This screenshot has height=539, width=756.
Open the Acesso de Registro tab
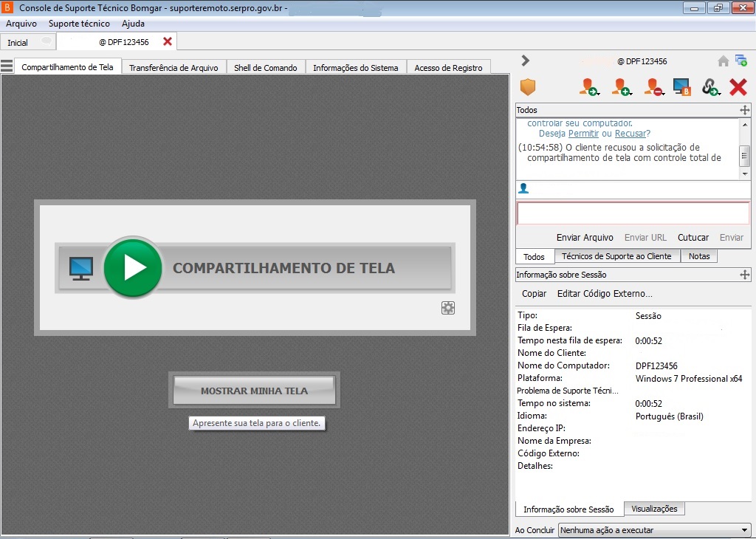(x=449, y=66)
